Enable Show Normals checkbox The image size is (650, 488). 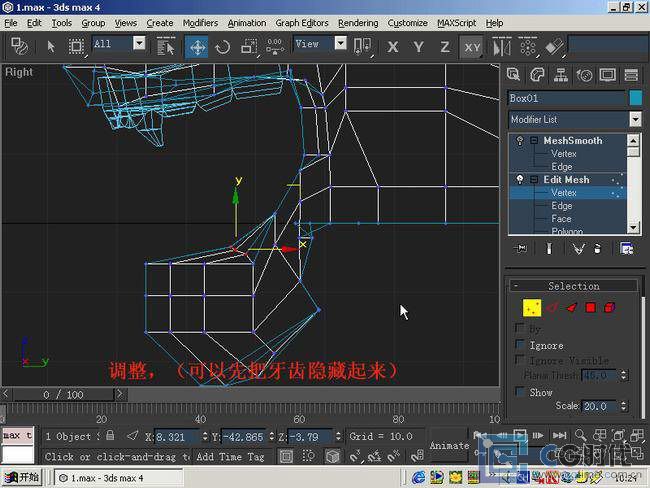(520, 391)
